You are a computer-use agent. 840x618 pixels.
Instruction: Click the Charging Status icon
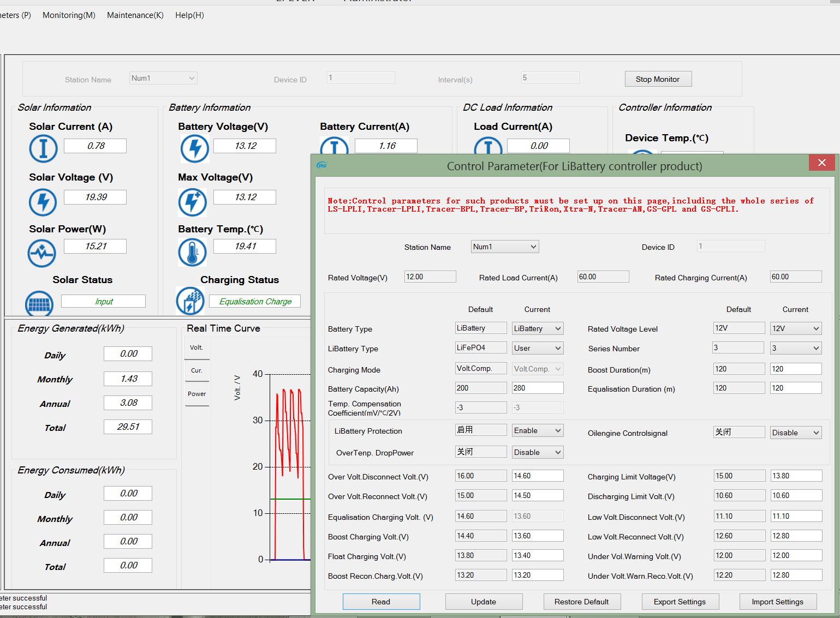[190, 301]
